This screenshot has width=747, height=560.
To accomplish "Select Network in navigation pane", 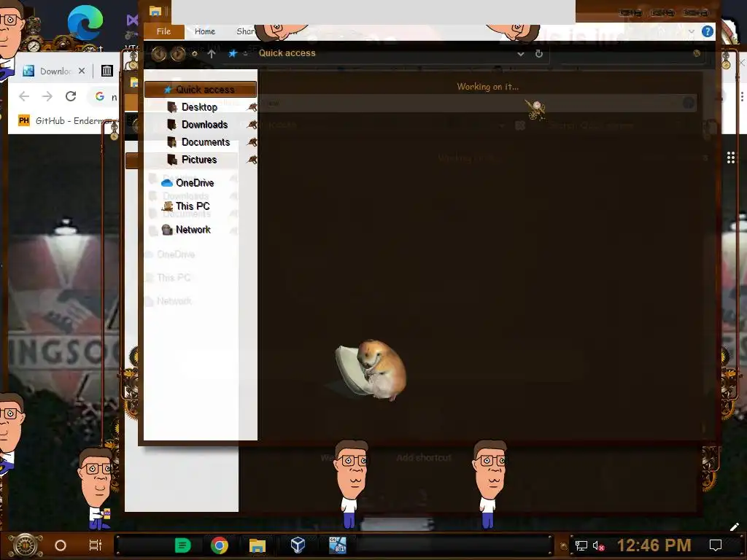I will coord(186,230).
